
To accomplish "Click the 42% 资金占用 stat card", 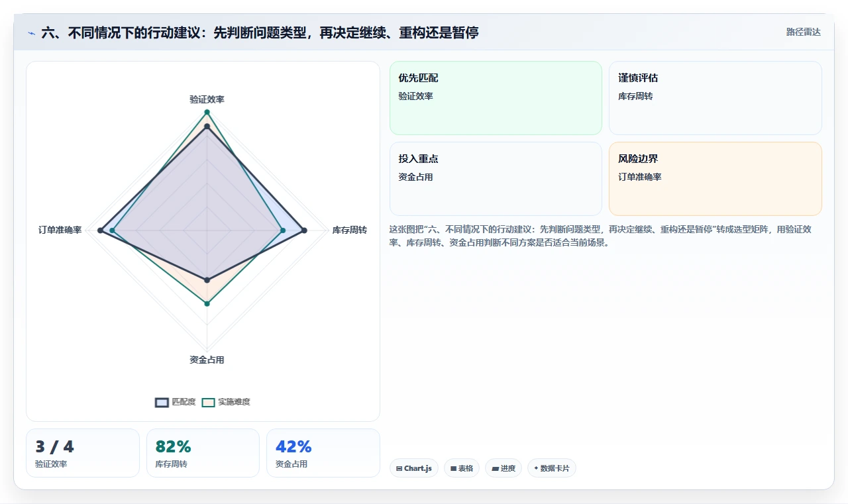I will tap(323, 453).
